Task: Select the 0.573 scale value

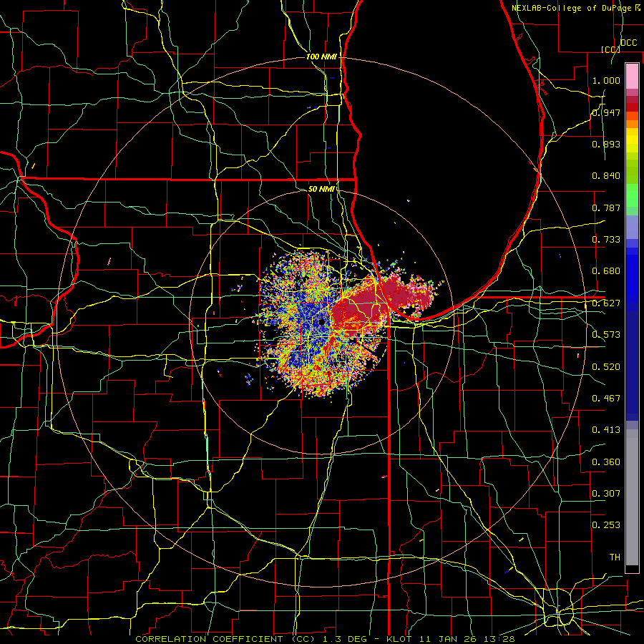Action: 606,335
